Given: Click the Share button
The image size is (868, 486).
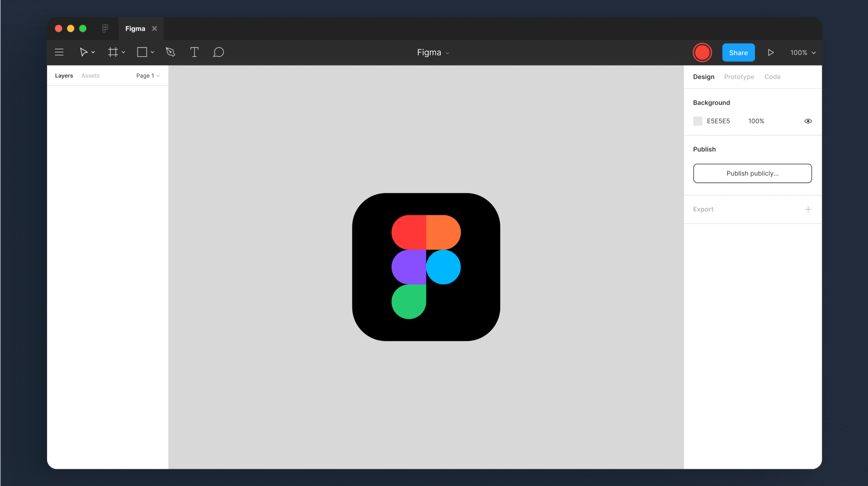Looking at the screenshot, I should 738,52.
